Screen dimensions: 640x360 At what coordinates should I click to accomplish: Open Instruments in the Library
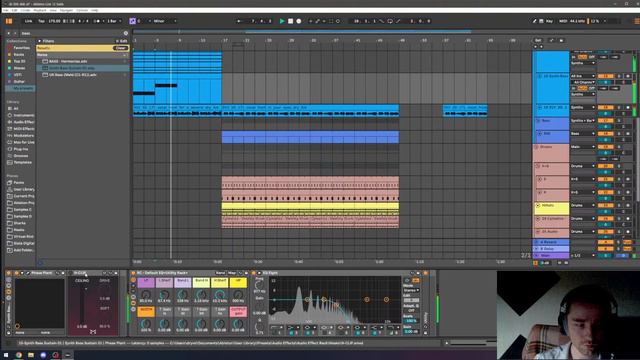(x=21, y=116)
